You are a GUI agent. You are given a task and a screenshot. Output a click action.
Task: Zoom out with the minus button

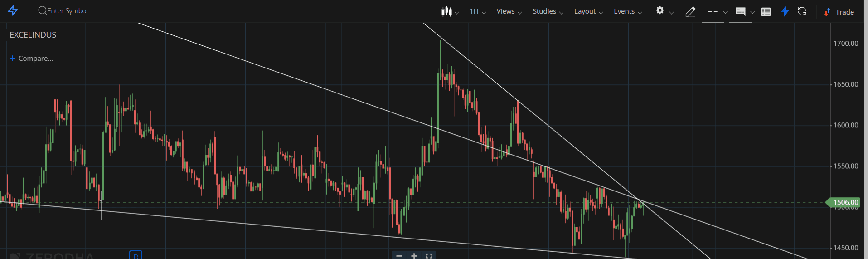pos(399,256)
